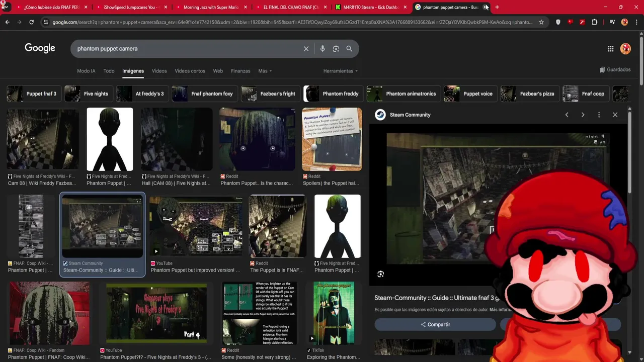644x362 pixels.
Task: Select the Imágenes tab
Action: [x=133, y=71]
